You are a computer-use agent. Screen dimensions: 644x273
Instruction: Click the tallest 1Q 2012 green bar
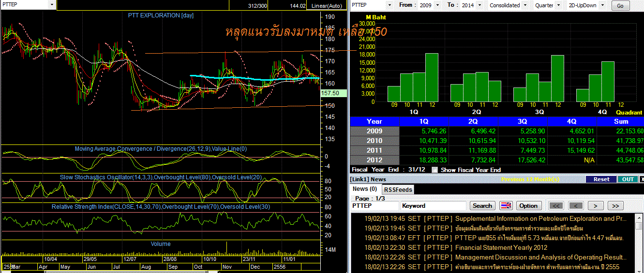pyautogui.click(x=432, y=77)
